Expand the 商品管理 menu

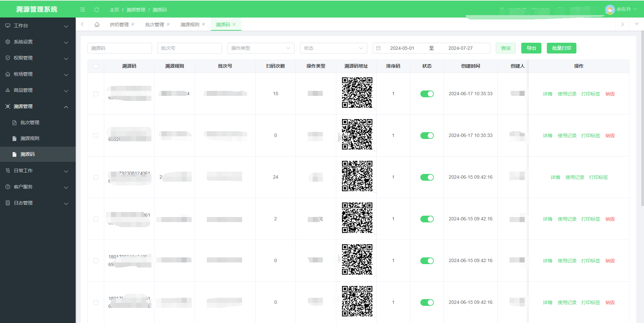coord(66,91)
